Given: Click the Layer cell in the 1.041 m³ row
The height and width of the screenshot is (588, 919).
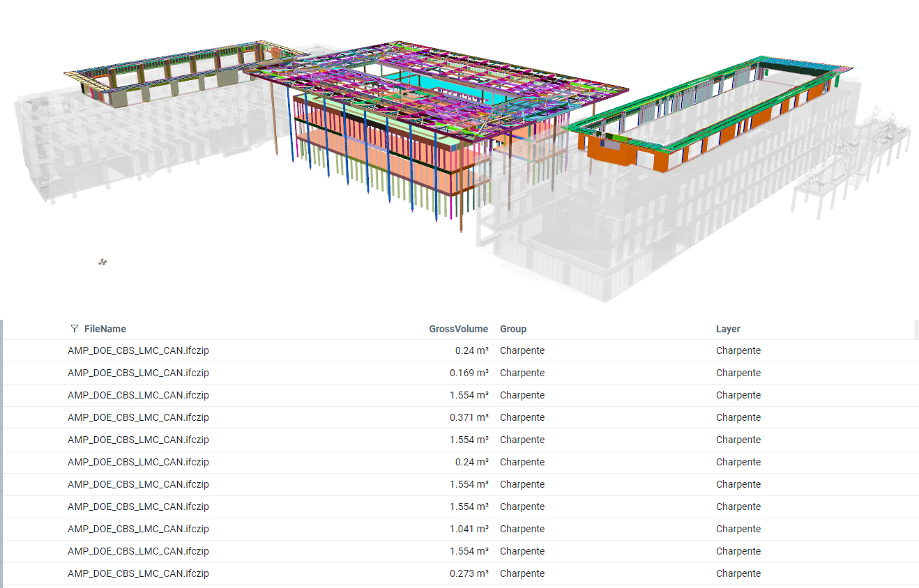Looking at the screenshot, I should click(x=738, y=529).
